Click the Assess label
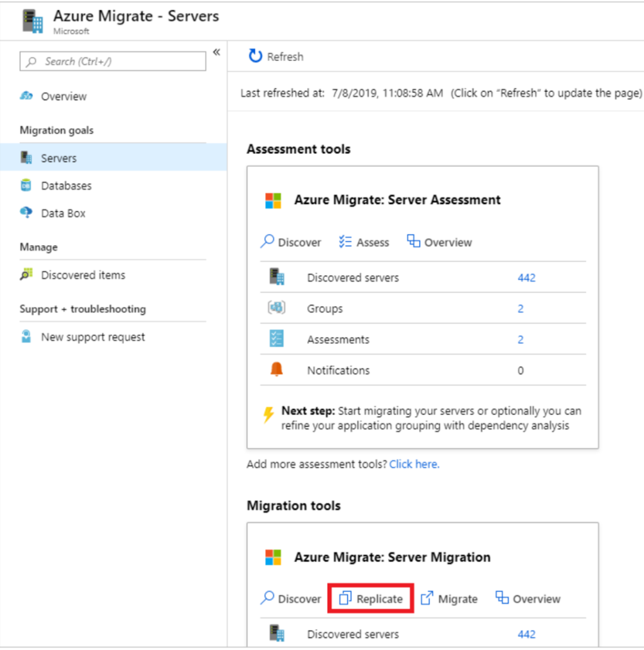644x650 pixels. (x=373, y=243)
